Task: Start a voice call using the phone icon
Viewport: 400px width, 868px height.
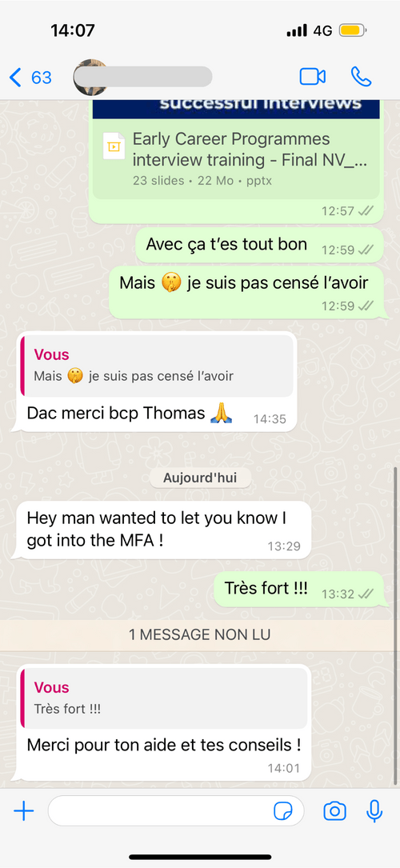Action: tap(362, 77)
